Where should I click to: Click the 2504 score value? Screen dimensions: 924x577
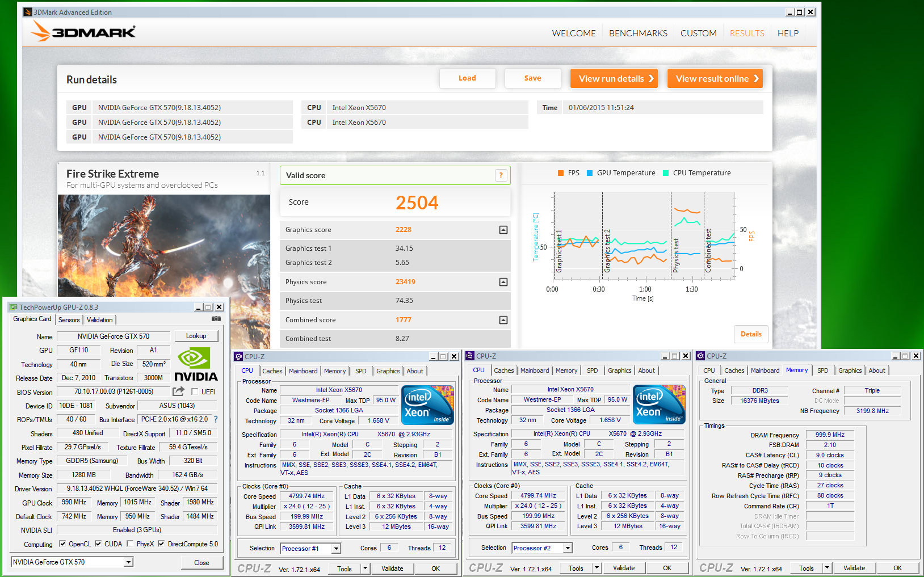417,203
